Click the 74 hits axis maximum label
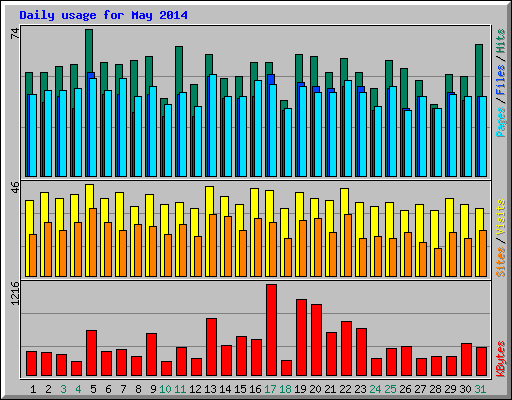 15,33
